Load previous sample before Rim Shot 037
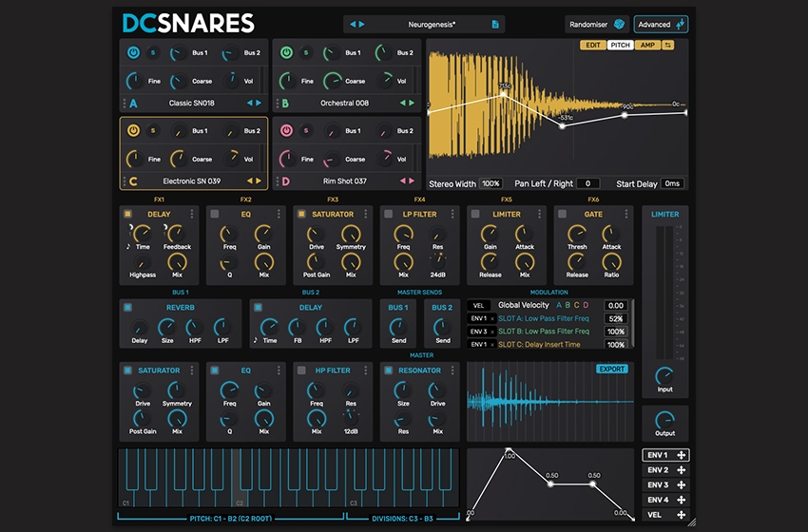 tap(403, 181)
